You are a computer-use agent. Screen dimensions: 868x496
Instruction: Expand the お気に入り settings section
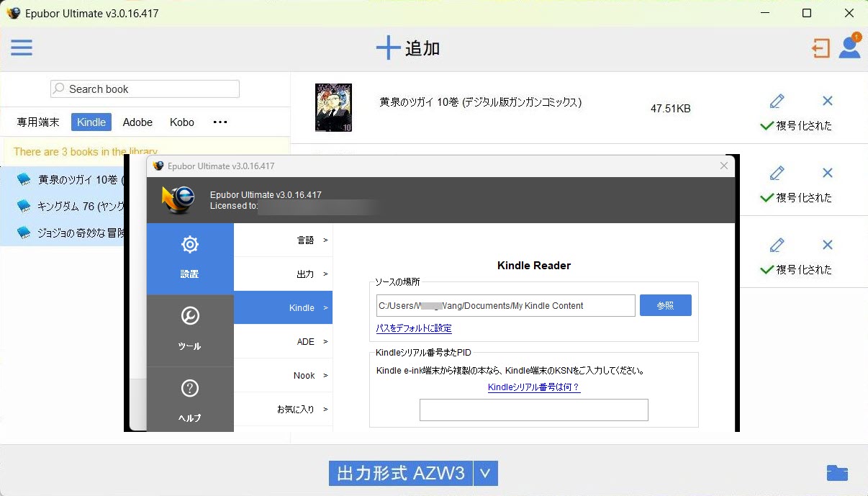283,409
